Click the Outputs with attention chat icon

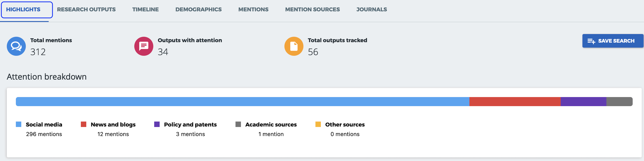(x=144, y=46)
